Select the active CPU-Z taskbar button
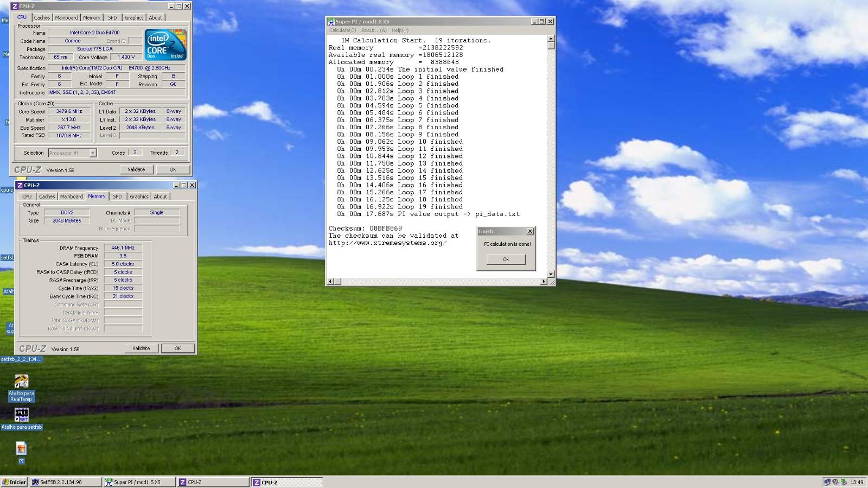This screenshot has height=488, width=868. point(287,482)
